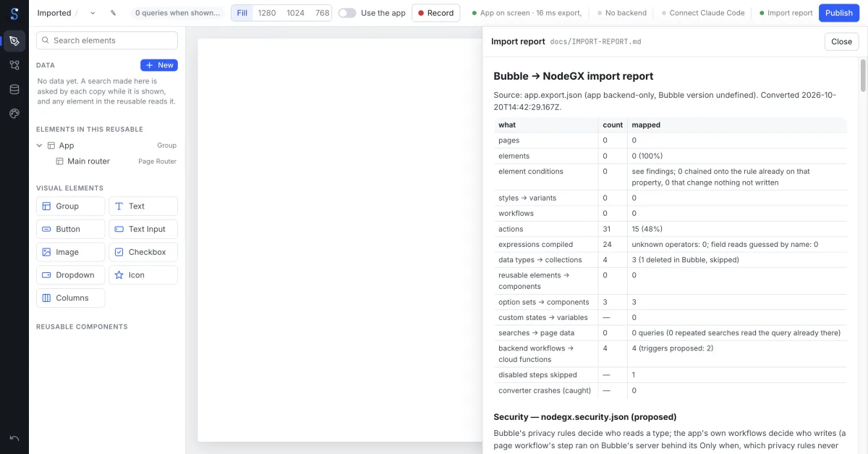
Task: Click the docs/IMPORT-REPORT.md file path
Action: (x=595, y=42)
